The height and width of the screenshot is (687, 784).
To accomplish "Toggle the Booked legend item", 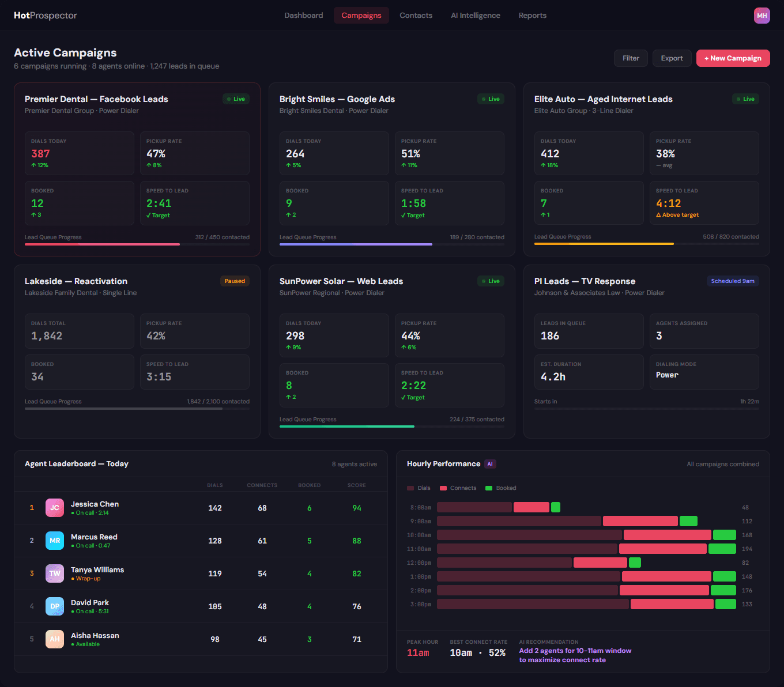I will (x=500, y=488).
